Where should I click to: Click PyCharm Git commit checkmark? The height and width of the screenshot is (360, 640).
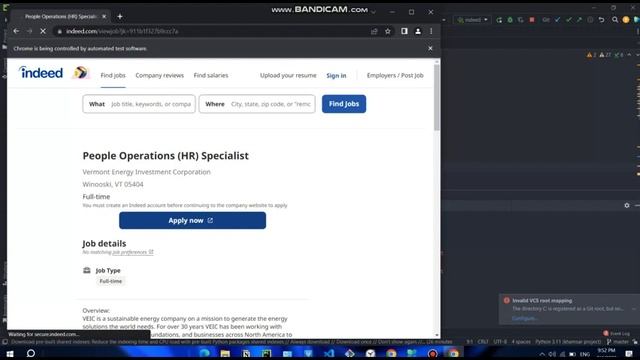pyautogui.click(x=569, y=20)
